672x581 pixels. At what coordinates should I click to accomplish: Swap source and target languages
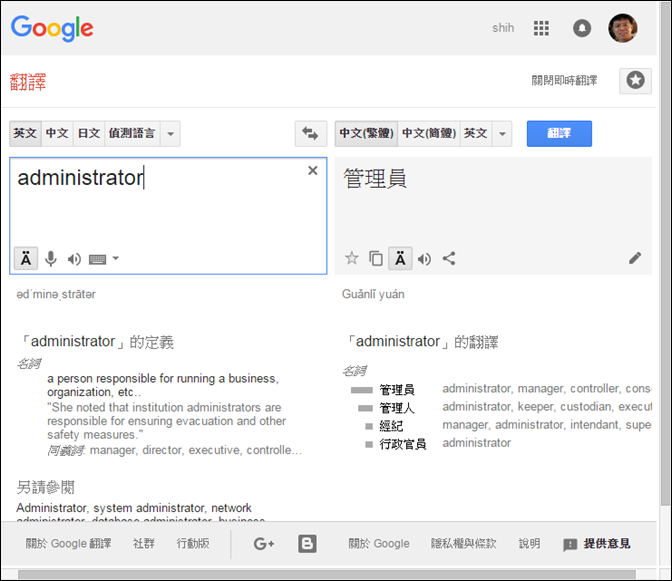[x=310, y=133]
